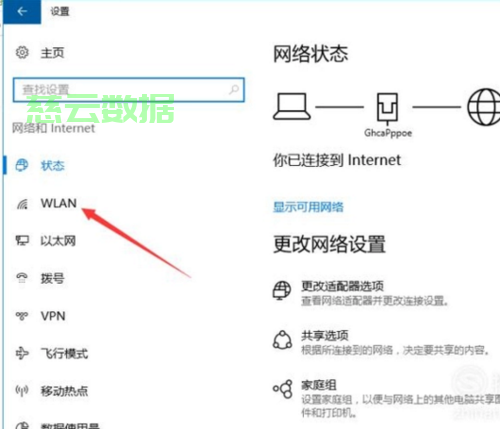Focus the 查找设置 search field
This screenshot has height=429, width=500.
[x=129, y=90]
